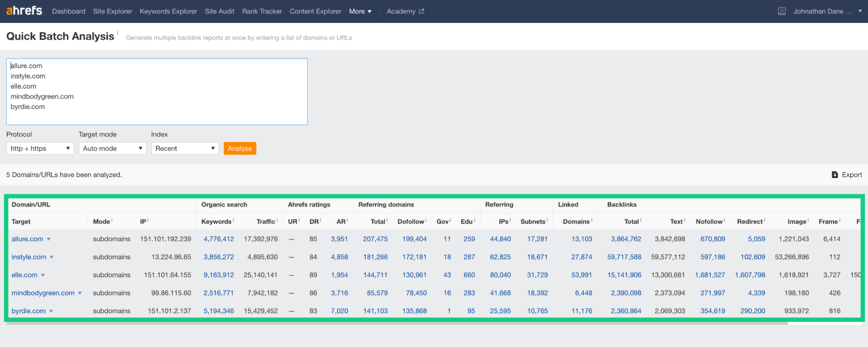Open the Protocol http + https dropdown
868x347 pixels.
point(40,149)
